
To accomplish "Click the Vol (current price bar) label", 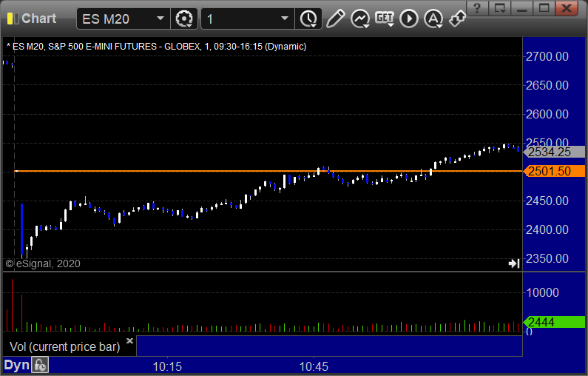I will [x=64, y=346].
